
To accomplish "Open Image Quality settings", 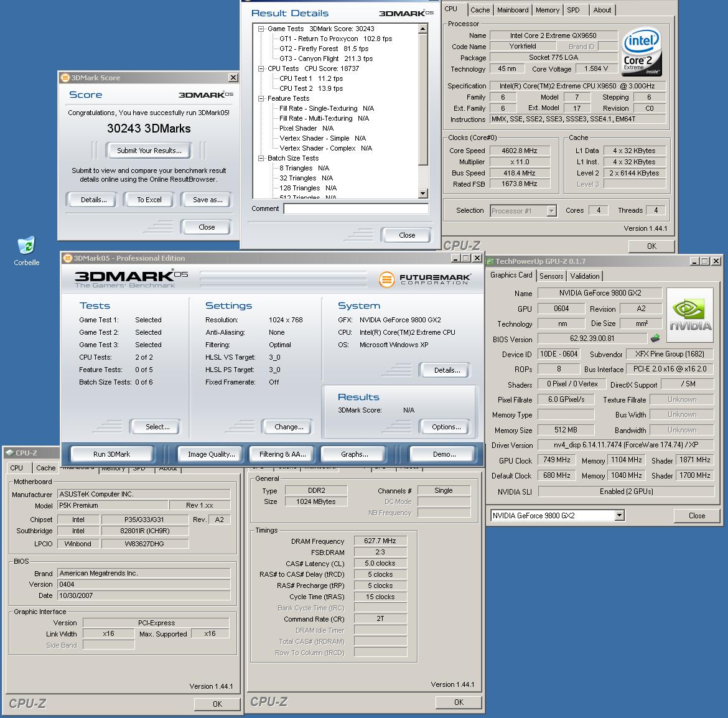I will click(212, 454).
